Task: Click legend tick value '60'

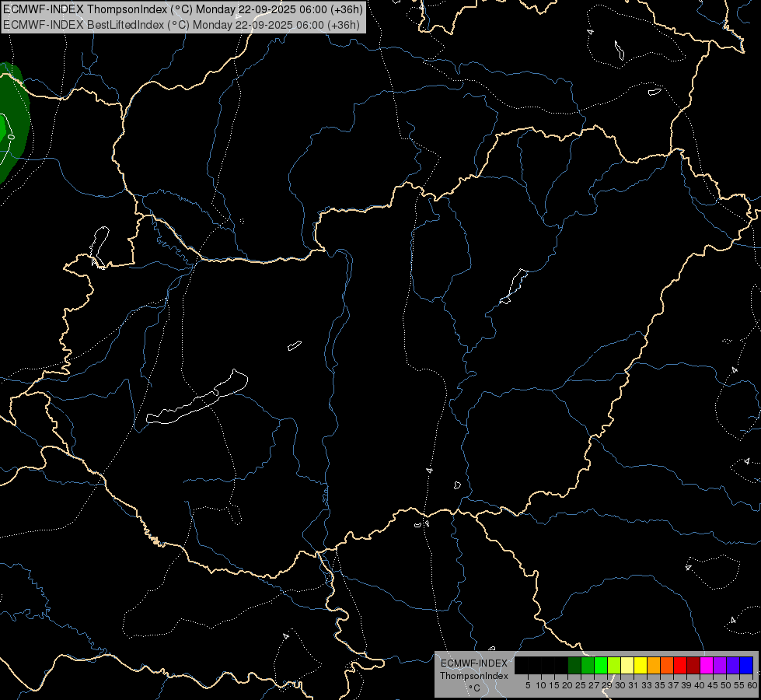Action: tap(752, 685)
